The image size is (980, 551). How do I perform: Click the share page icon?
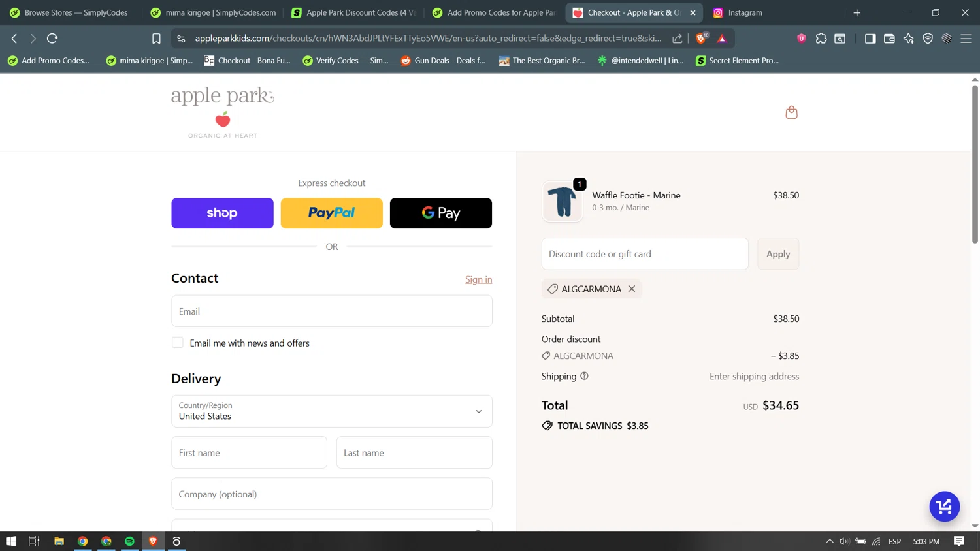pos(678,39)
